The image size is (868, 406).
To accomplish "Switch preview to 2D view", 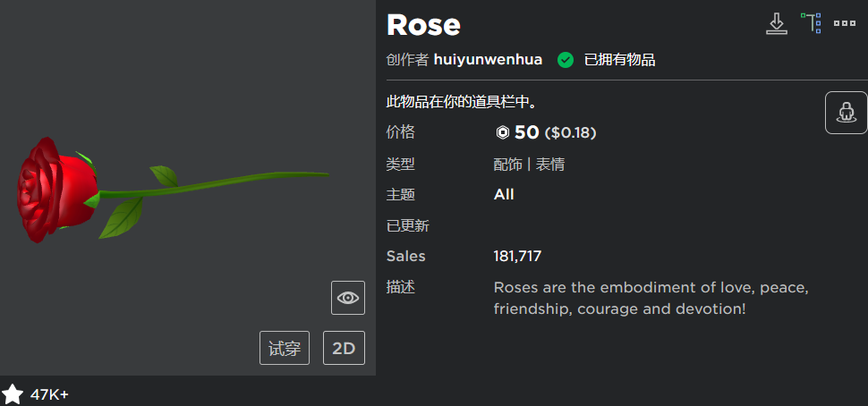I will point(344,348).
